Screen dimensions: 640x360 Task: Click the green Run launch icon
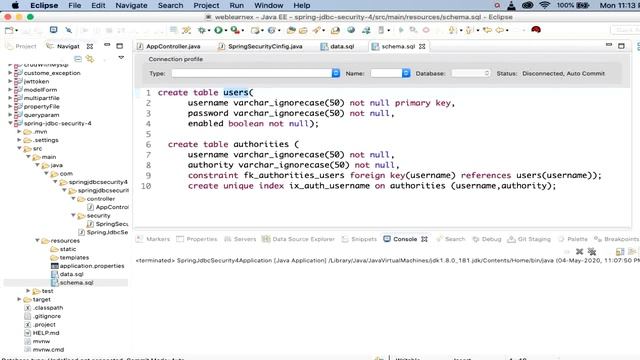218,30
